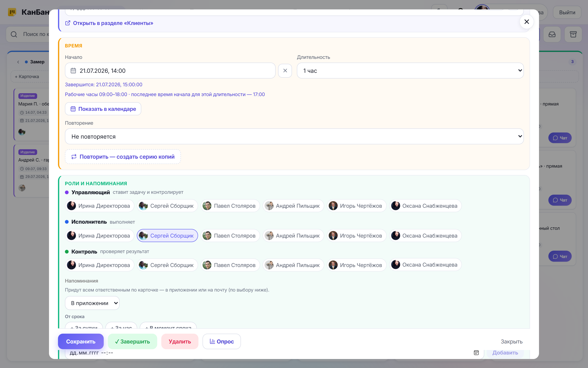Screen dimensions: 588x368
Task: Click the calendar icon in the Начало field
Action: 73,71
